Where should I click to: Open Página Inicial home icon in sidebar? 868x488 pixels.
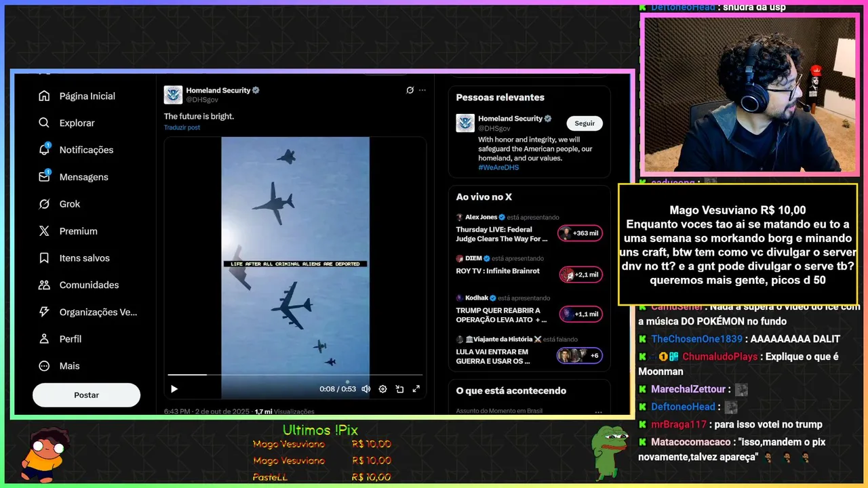(x=44, y=96)
